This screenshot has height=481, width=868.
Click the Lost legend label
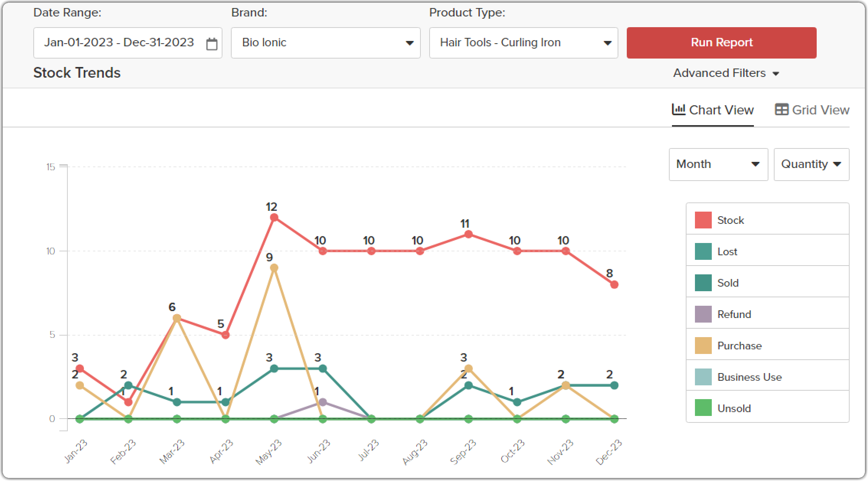click(727, 252)
